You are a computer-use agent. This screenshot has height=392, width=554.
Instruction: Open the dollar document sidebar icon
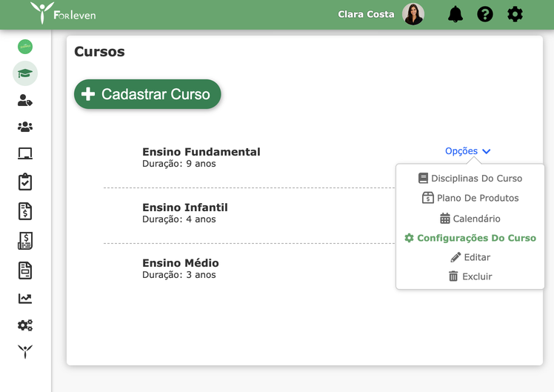point(25,211)
